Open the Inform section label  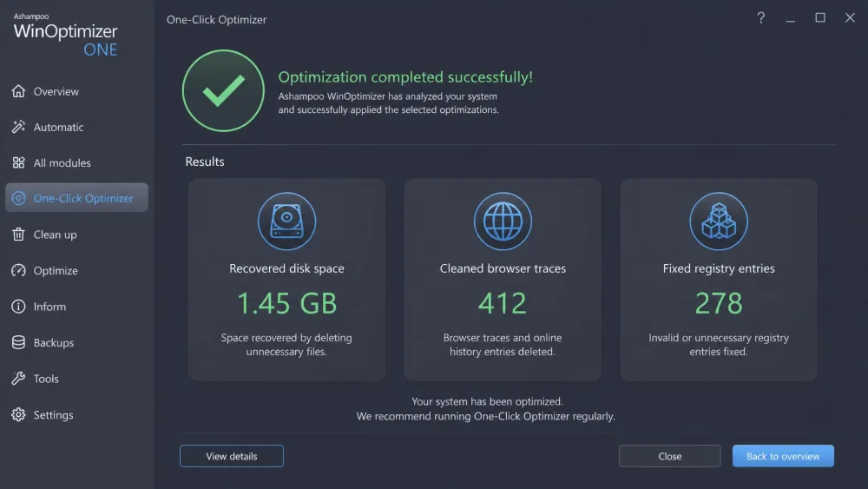point(49,307)
